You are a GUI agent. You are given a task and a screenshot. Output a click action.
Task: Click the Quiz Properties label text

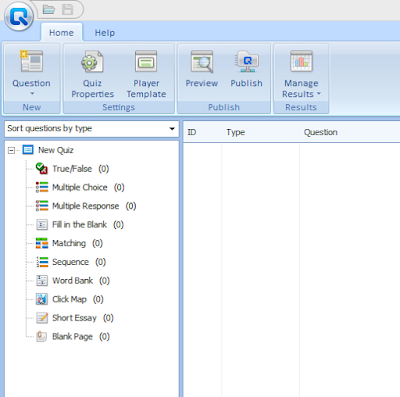tap(92, 89)
